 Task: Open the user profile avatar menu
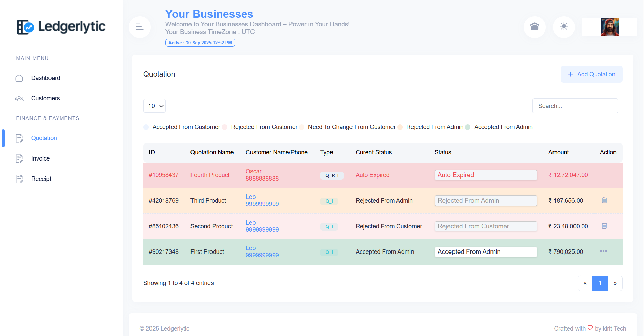coord(609,27)
